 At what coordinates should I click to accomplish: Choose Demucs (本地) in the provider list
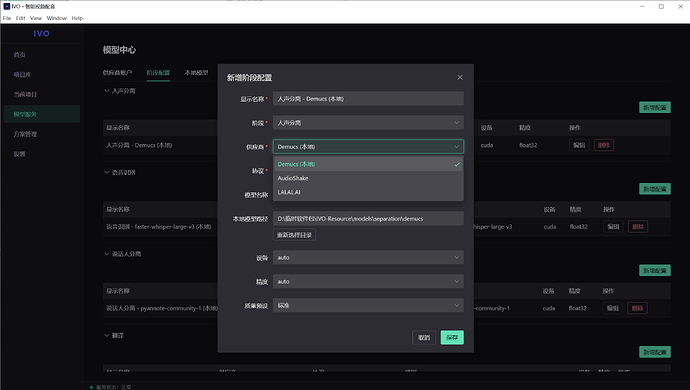tap(368, 164)
